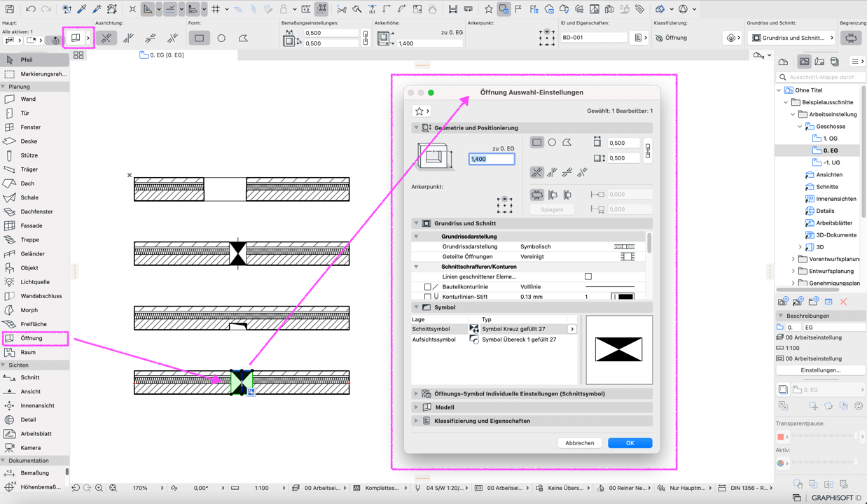Click the red delete icon in navigator

pos(843,302)
